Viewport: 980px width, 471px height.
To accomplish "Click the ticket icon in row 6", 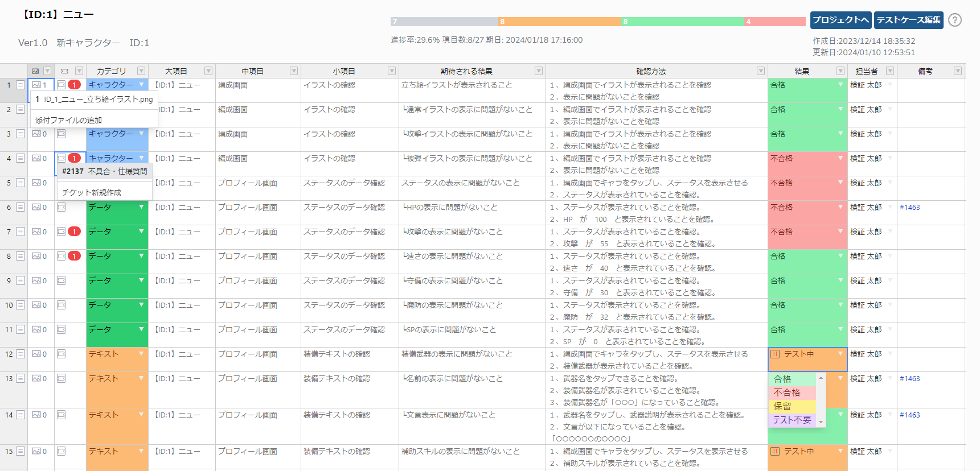I will 61,207.
